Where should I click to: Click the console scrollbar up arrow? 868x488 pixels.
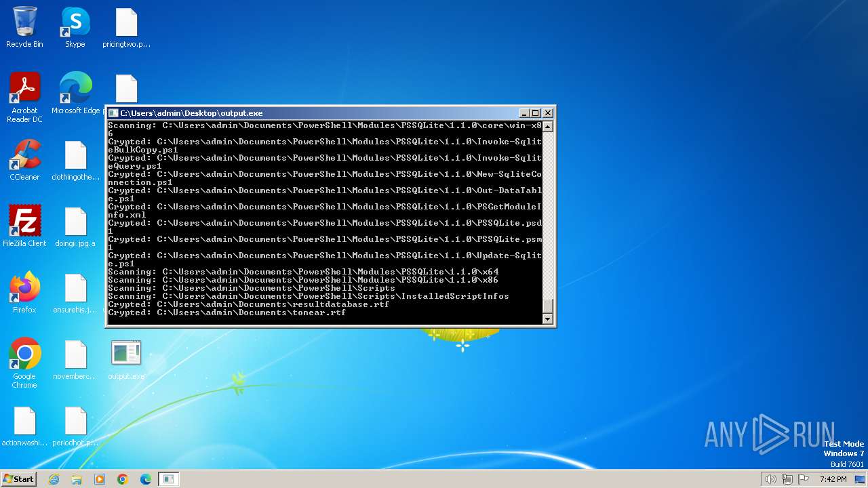(x=548, y=126)
